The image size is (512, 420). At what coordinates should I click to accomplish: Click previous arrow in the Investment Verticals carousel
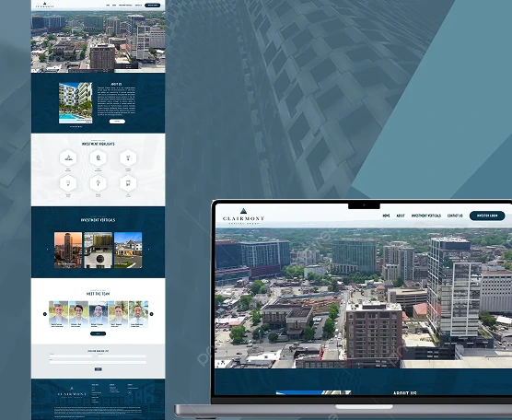point(47,250)
